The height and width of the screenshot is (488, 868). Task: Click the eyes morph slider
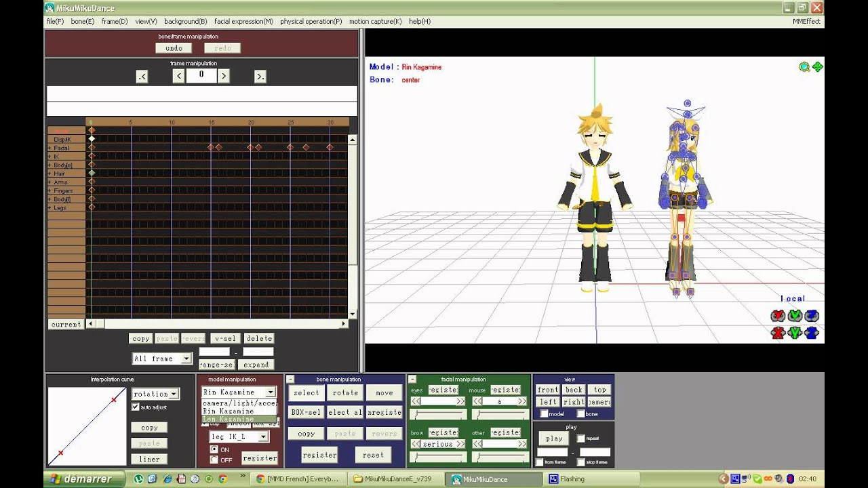[x=439, y=414]
